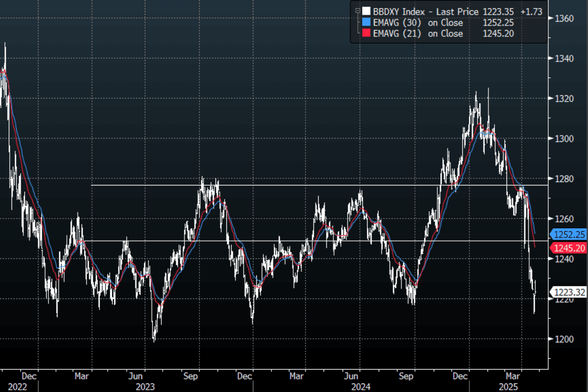Click the 2024 year label on time axis
The image size is (588, 392).
(360, 387)
